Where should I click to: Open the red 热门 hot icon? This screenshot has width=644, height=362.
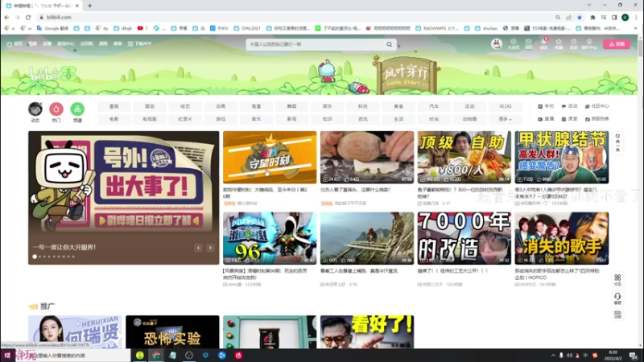tap(56, 109)
